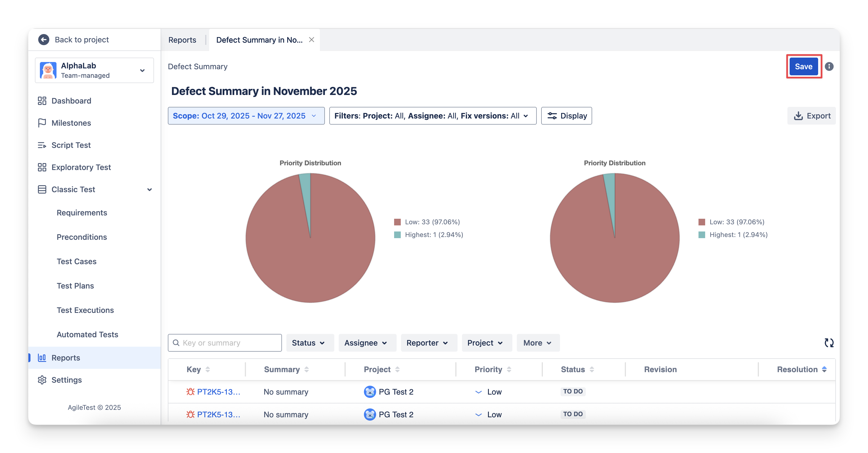Click the Settings gear icon in sidebar
Screen dimensions: 868x453
pos(42,380)
